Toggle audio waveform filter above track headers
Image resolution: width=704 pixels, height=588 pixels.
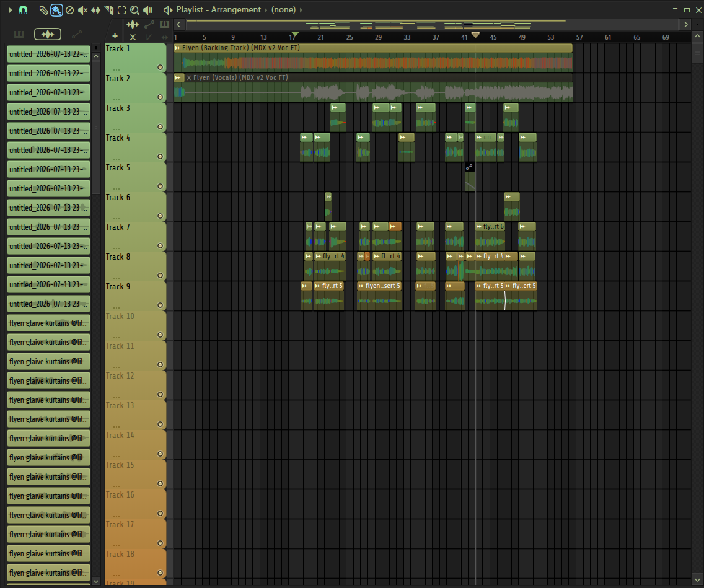(133, 24)
